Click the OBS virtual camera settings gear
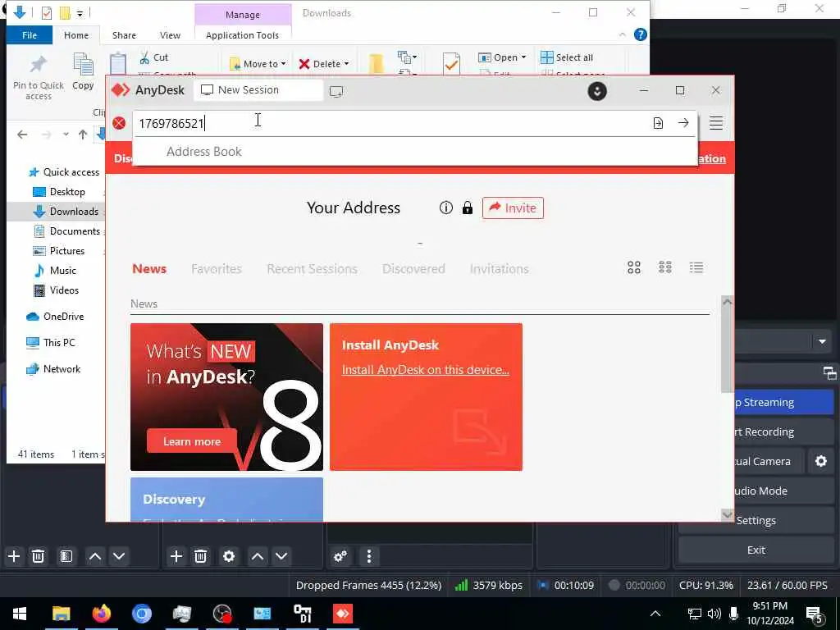The image size is (840, 630). [820, 461]
